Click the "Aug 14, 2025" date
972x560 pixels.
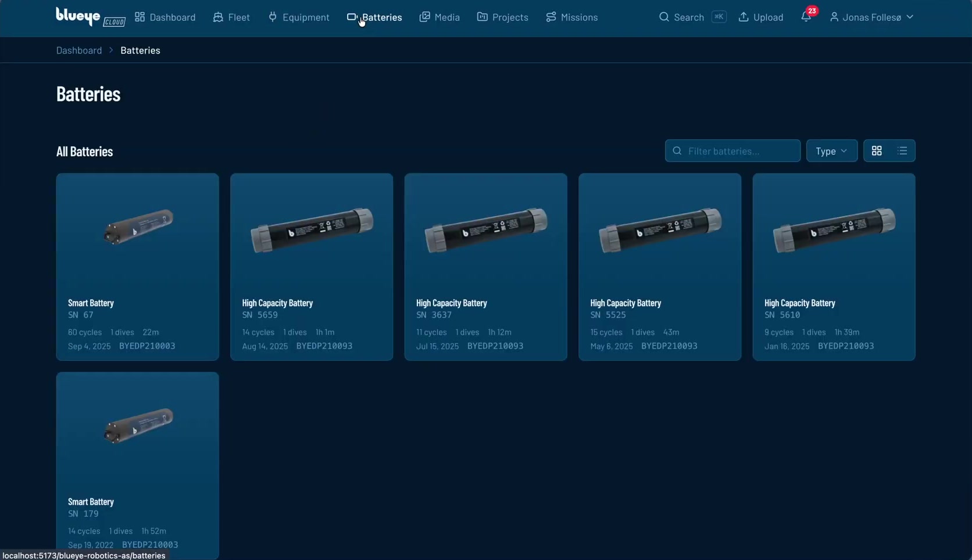[x=265, y=346]
